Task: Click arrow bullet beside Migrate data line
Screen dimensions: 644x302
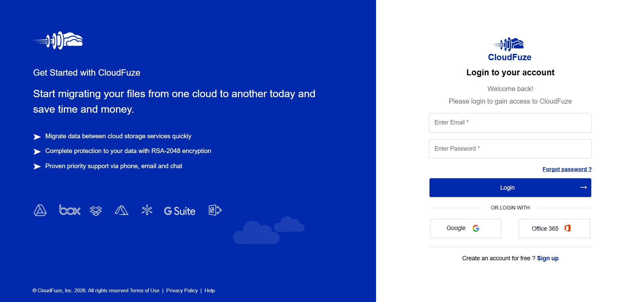Action: pyautogui.click(x=37, y=137)
